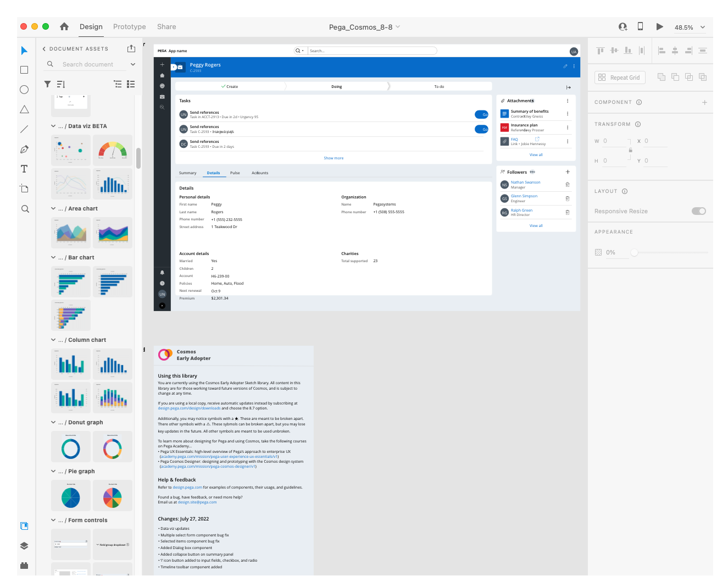The image size is (728, 587).
Task: Click the align top icon in the property panel
Action: (600, 50)
